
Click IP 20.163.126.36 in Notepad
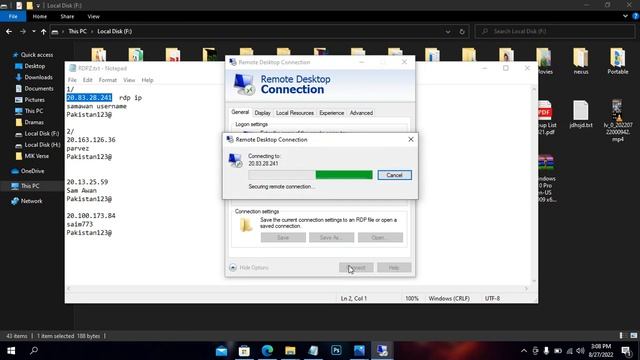[x=91, y=140]
